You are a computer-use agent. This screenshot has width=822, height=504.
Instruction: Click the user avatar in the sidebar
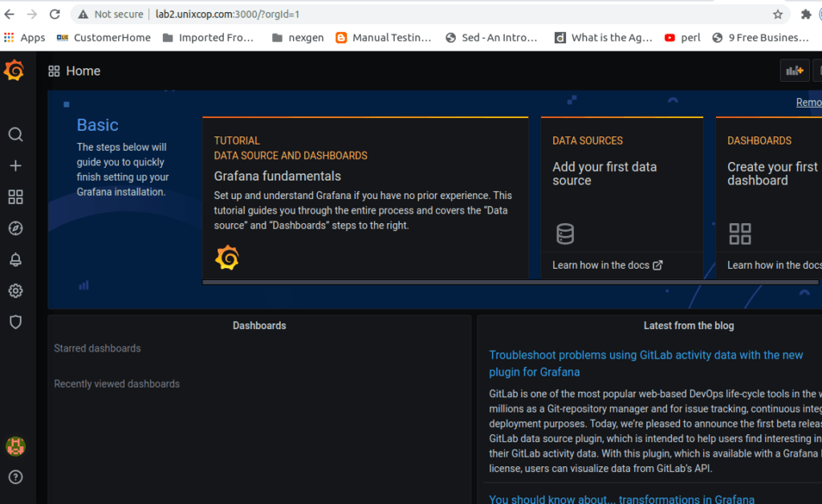click(x=16, y=446)
